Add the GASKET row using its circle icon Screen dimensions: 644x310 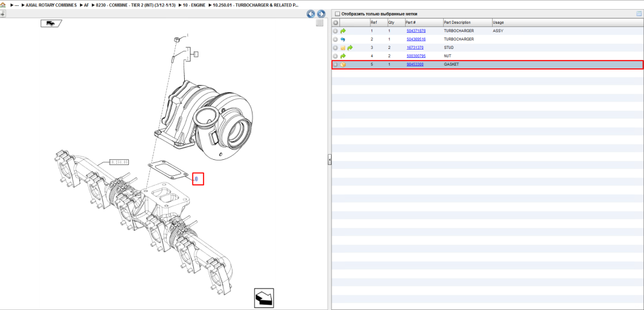point(336,64)
